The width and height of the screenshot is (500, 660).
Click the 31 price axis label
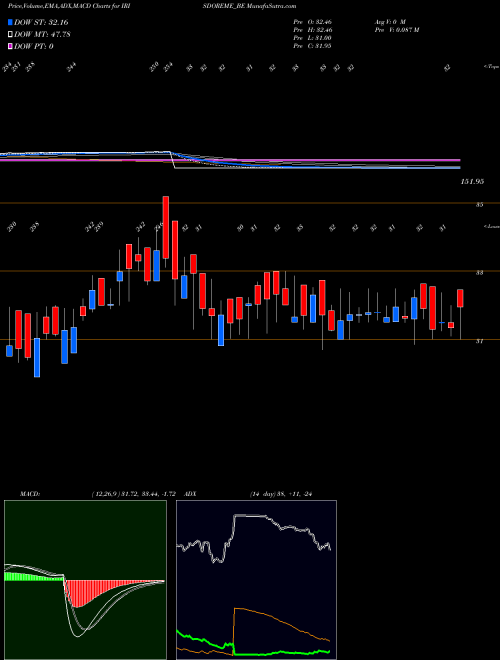tap(479, 341)
